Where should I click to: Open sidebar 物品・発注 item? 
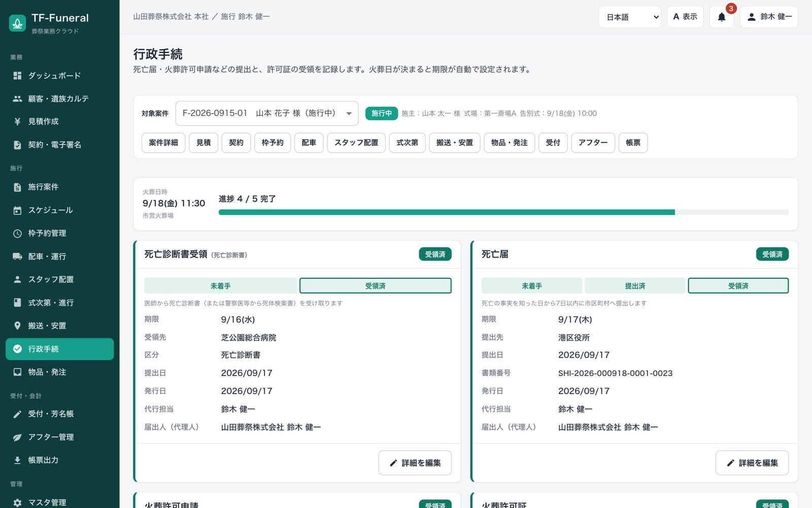[x=59, y=372]
